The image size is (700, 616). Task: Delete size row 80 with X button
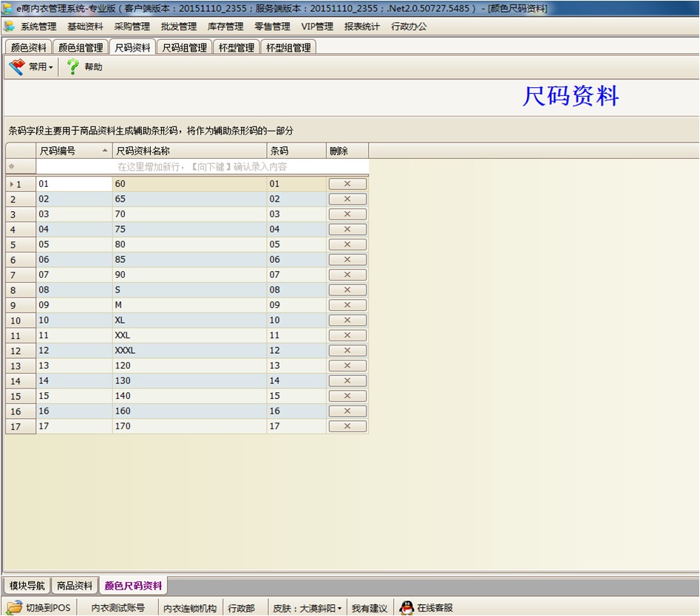click(347, 244)
